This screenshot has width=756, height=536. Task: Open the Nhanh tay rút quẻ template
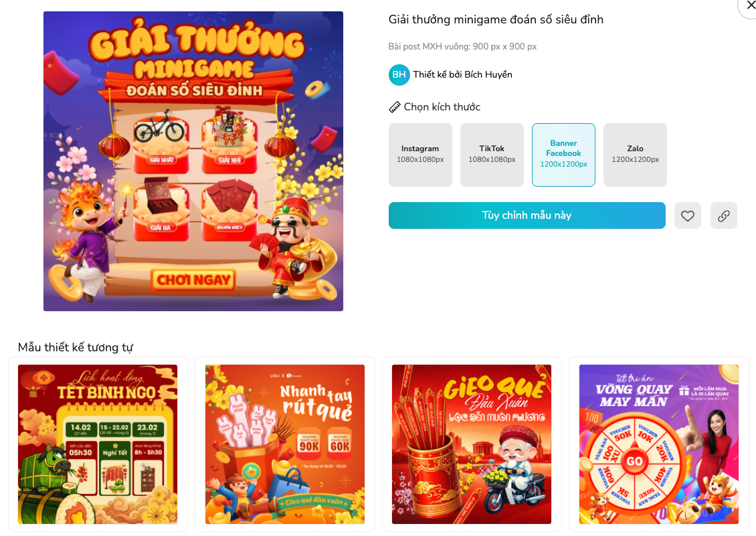[285, 444]
